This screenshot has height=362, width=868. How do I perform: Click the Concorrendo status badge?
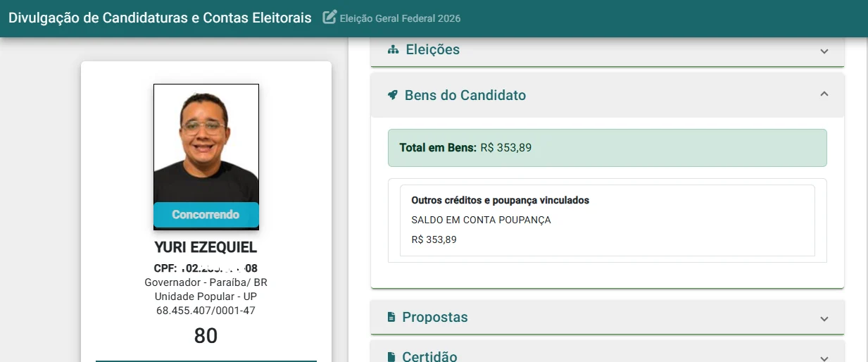(206, 215)
